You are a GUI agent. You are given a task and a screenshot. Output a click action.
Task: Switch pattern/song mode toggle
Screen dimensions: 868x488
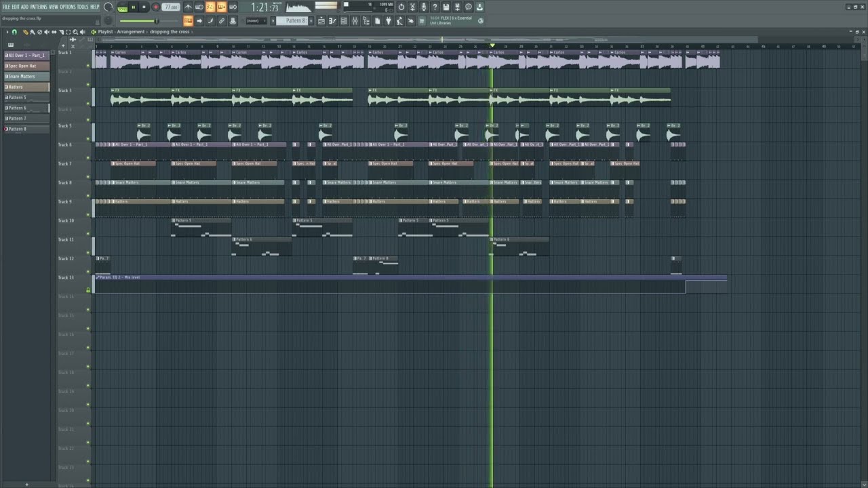(122, 7)
